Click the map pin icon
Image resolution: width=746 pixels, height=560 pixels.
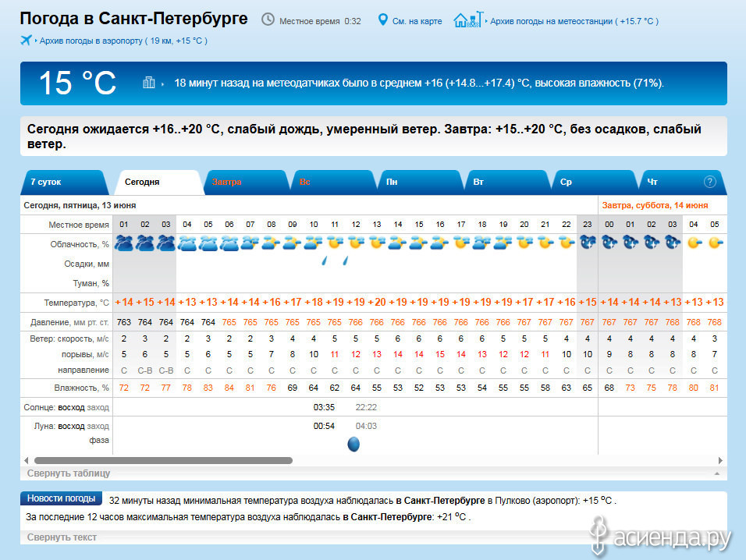382,19
